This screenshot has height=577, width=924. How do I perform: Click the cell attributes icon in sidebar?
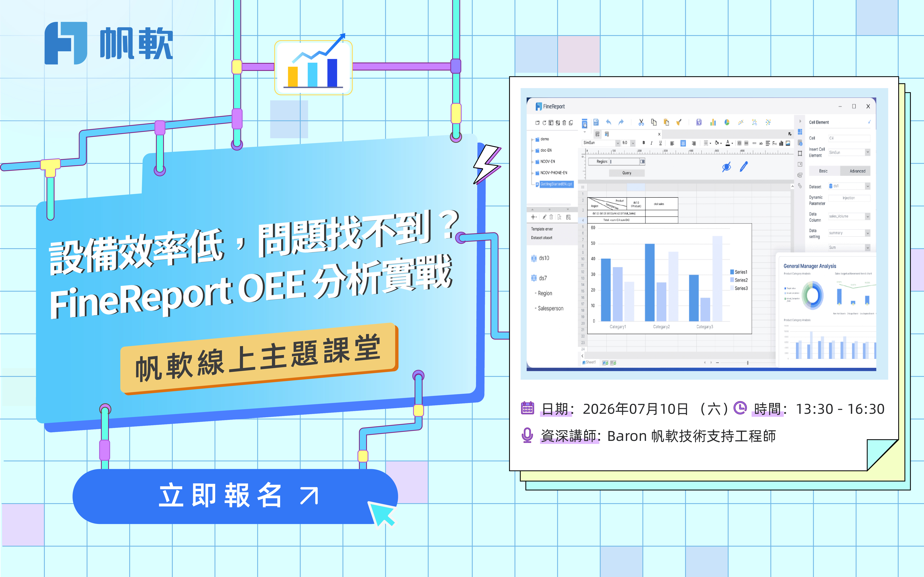[x=800, y=143]
